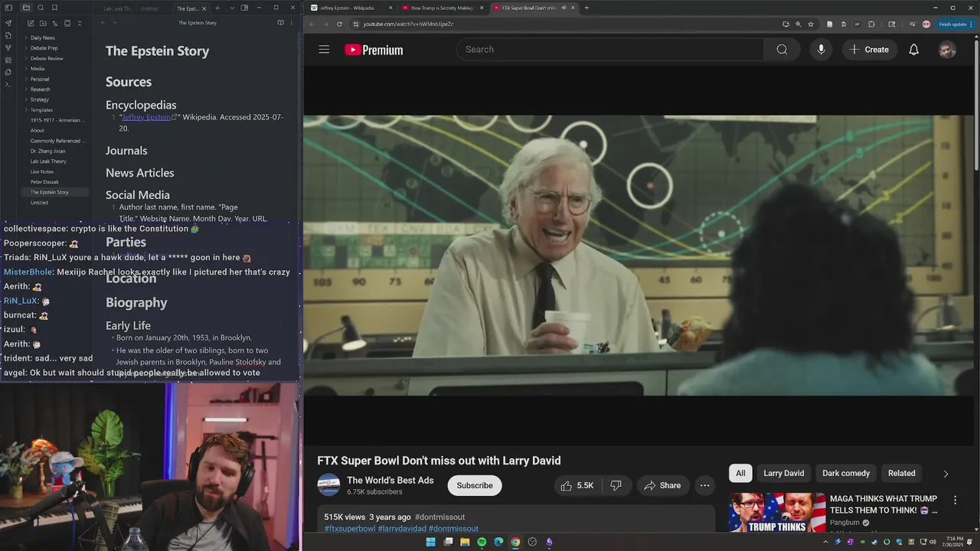
Task: Open Obsidian note more options menu
Action: tap(291, 23)
